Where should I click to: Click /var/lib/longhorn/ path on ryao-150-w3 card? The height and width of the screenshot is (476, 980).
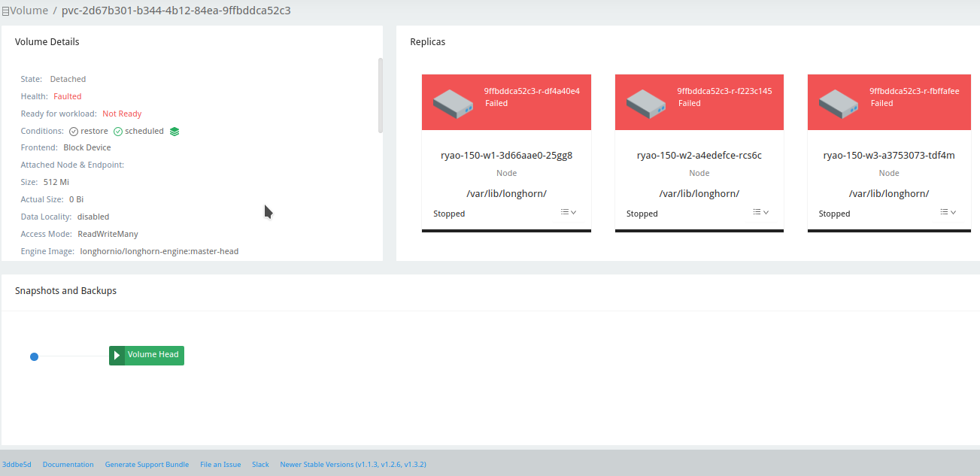tap(889, 193)
